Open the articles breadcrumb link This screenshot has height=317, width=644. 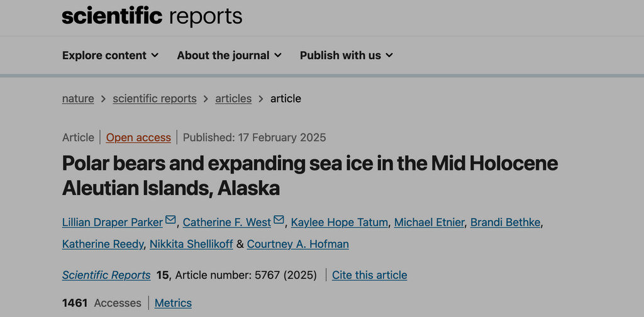[233, 99]
